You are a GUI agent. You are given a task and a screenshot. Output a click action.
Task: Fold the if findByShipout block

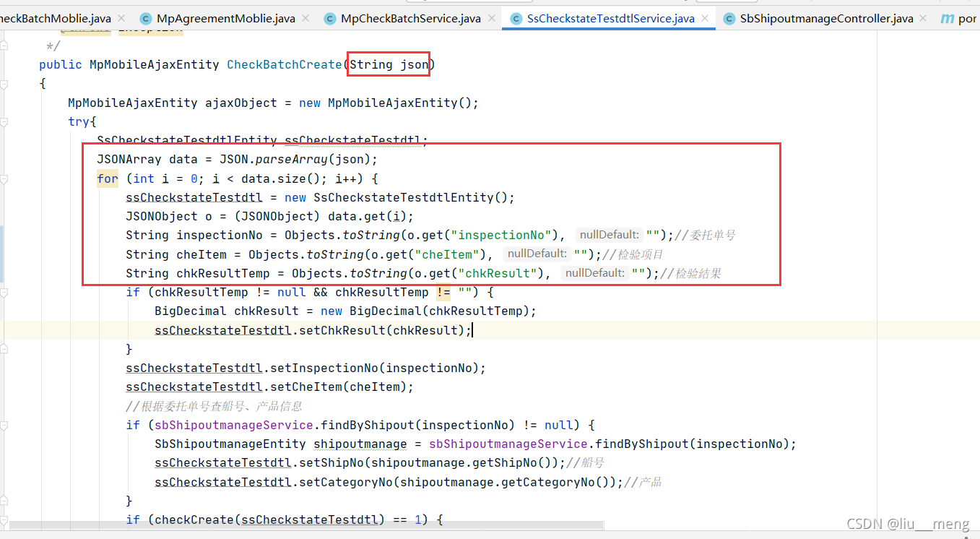pyautogui.click(x=4, y=425)
